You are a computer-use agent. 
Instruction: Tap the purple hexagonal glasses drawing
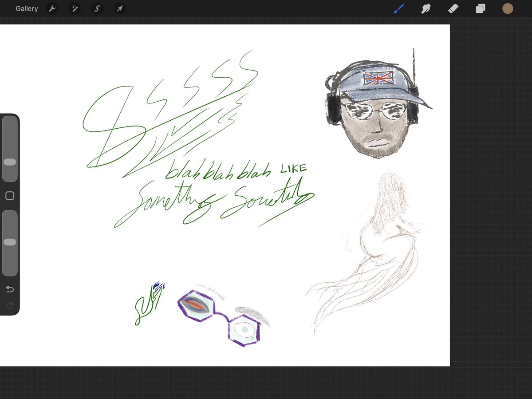tap(219, 318)
